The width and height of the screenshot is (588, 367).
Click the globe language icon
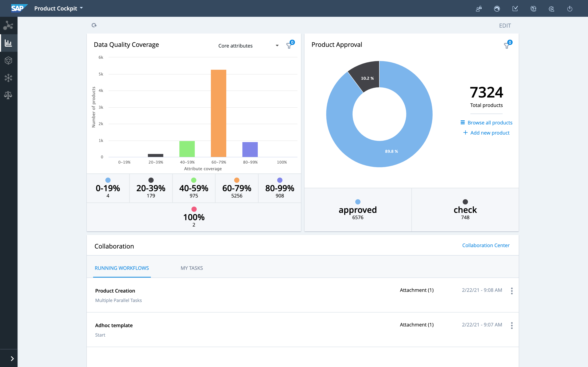click(x=533, y=9)
